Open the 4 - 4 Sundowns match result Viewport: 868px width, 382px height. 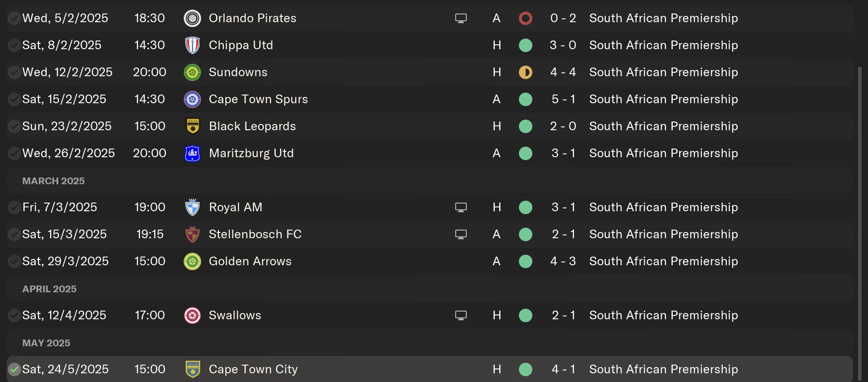point(563,72)
